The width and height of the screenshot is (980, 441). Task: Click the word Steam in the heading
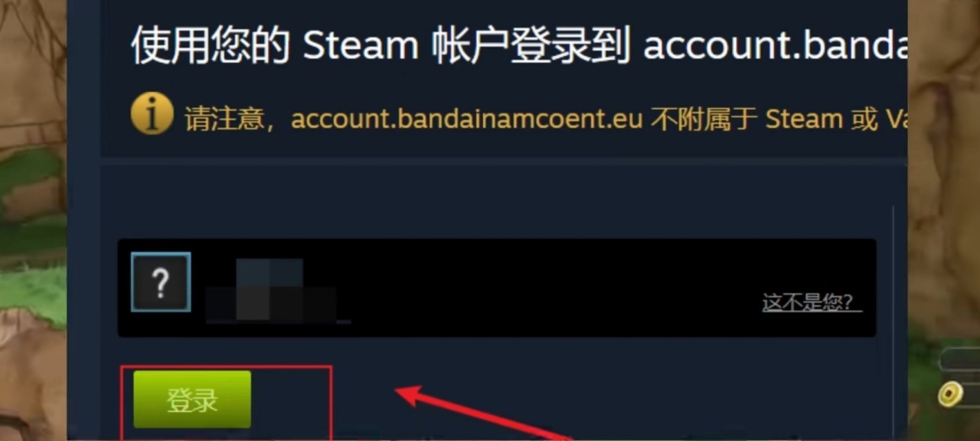pos(360,46)
